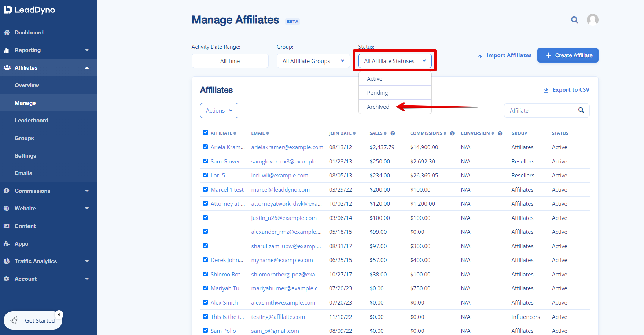644x335 pixels.
Task: Open the All Affiliate Statuses dropdown
Action: 395,61
